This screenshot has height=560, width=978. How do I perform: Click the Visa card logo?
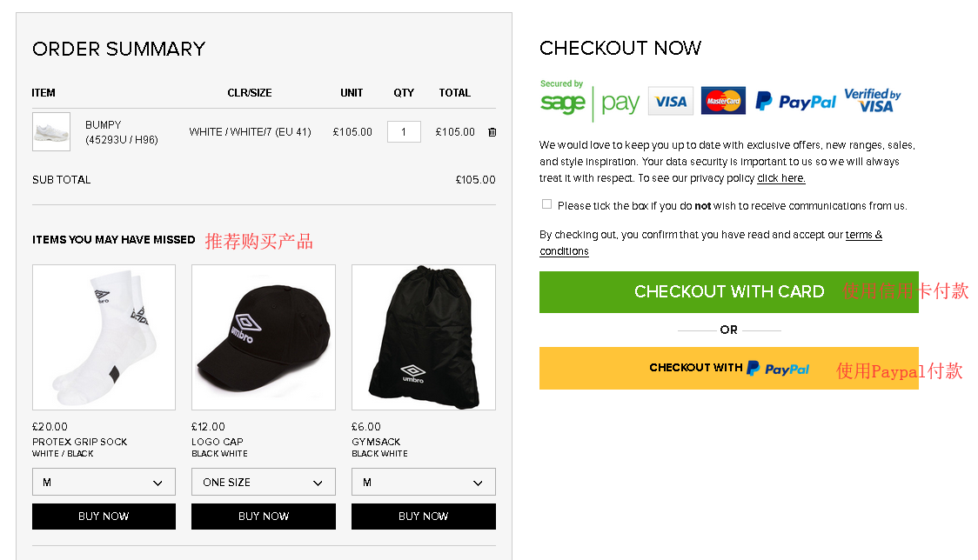click(x=671, y=101)
